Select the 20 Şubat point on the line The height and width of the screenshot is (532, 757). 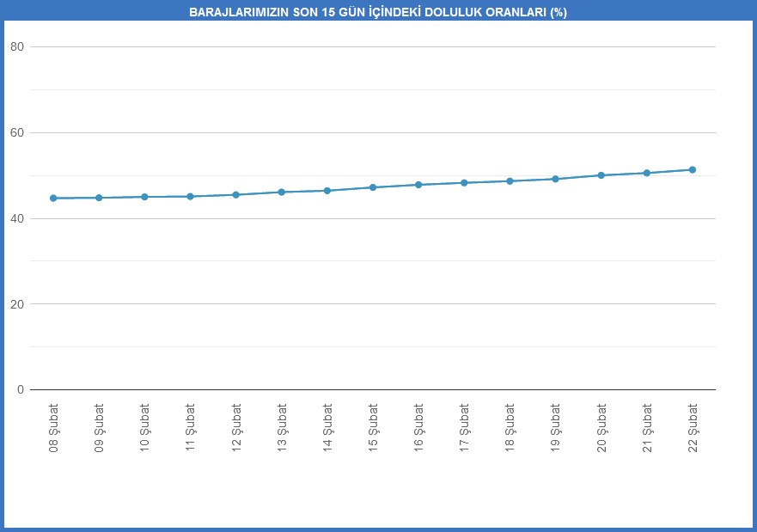click(x=601, y=175)
